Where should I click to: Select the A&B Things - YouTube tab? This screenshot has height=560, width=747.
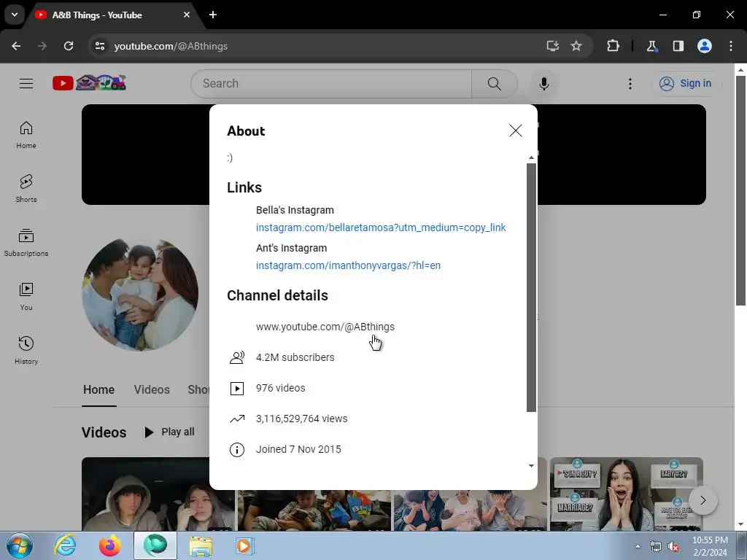pyautogui.click(x=112, y=15)
